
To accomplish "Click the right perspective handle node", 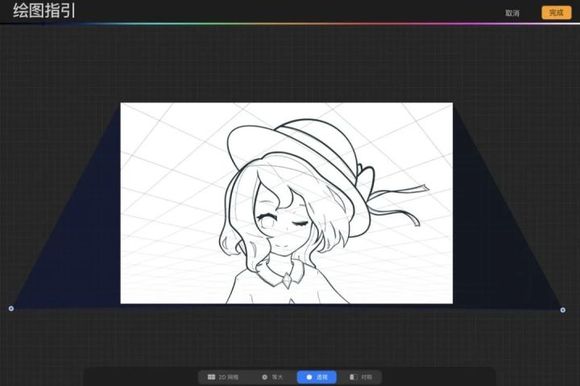I will point(563,310).
